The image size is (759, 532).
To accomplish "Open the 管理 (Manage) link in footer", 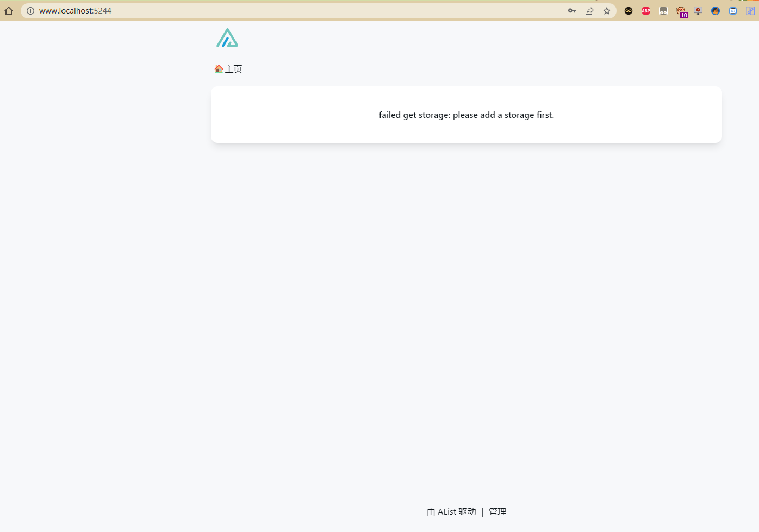I will tap(497, 511).
